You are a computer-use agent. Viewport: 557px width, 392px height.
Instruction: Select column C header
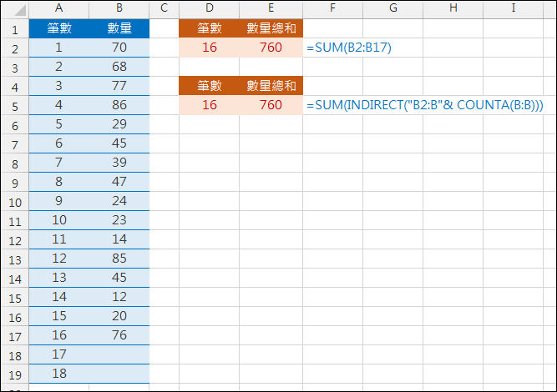165,8
